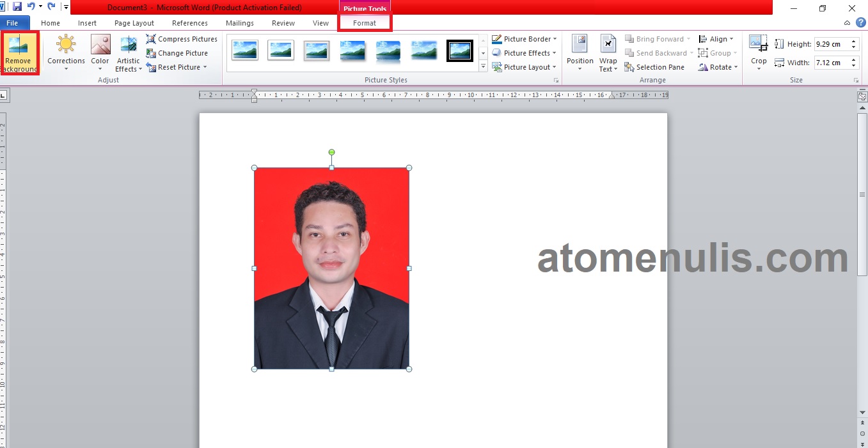Expand the Picture Effects menu
868x448 pixels.
(x=525, y=52)
